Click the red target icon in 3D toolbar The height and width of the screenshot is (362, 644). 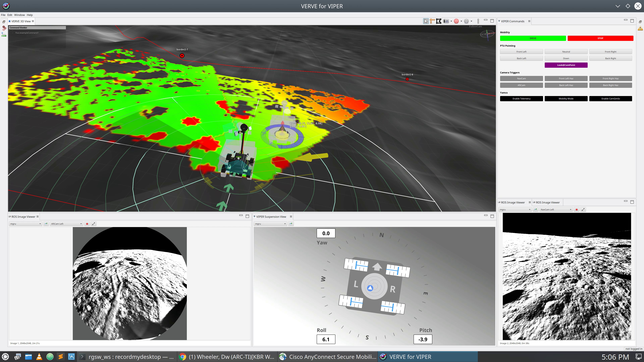(456, 21)
